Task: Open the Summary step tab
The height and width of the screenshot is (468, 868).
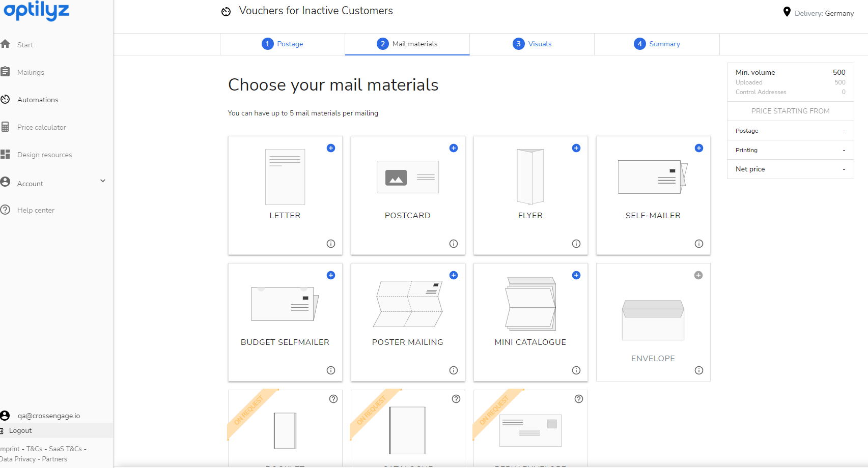Action: [657, 44]
